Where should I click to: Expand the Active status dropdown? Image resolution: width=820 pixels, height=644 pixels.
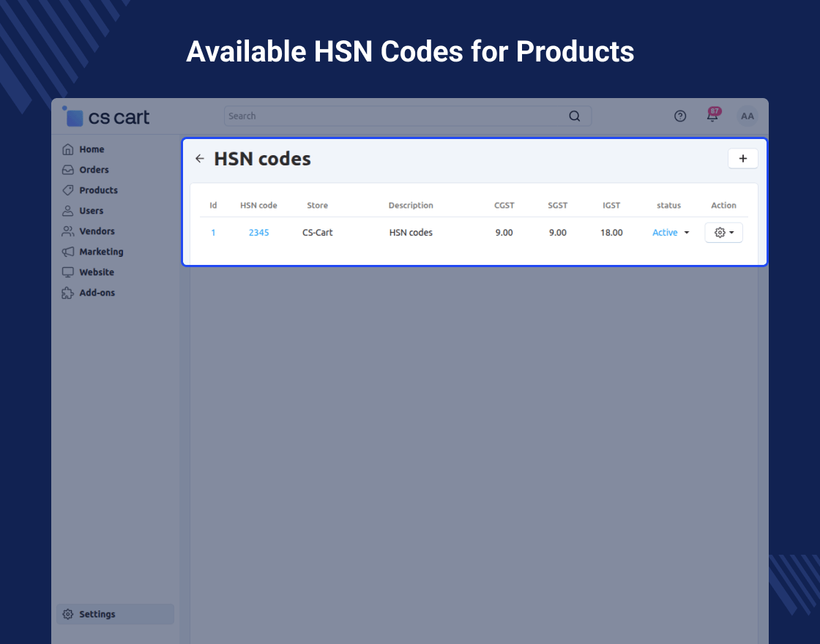(x=671, y=233)
